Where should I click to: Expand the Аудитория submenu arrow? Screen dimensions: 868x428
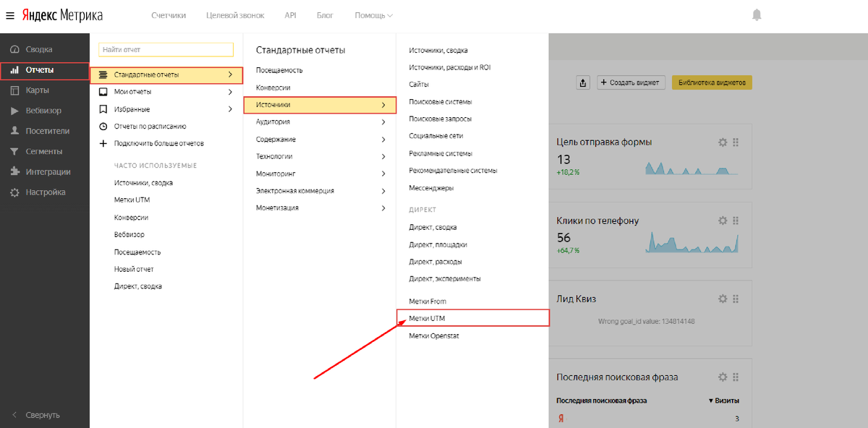[383, 122]
